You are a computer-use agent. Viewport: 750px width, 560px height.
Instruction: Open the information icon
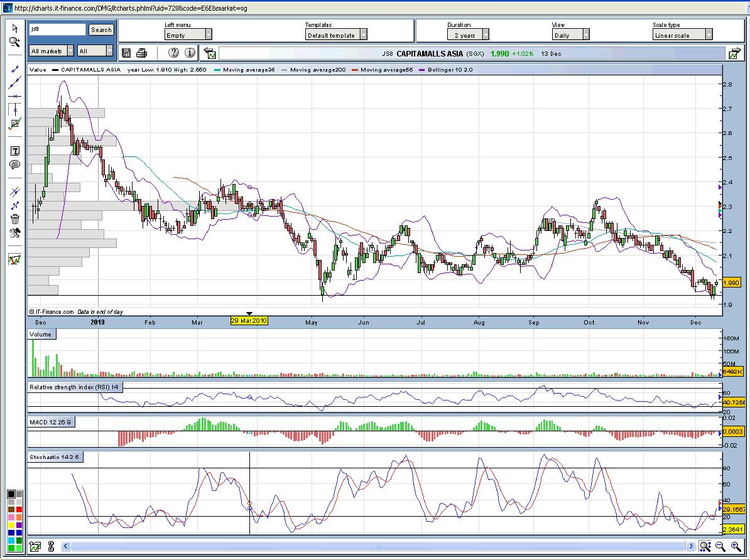click(x=190, y=53)
